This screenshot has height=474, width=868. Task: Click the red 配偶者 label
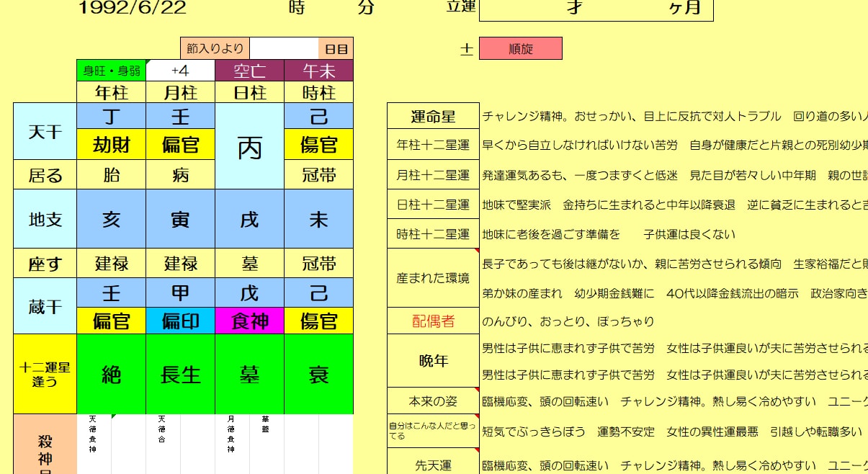(433, 321)
